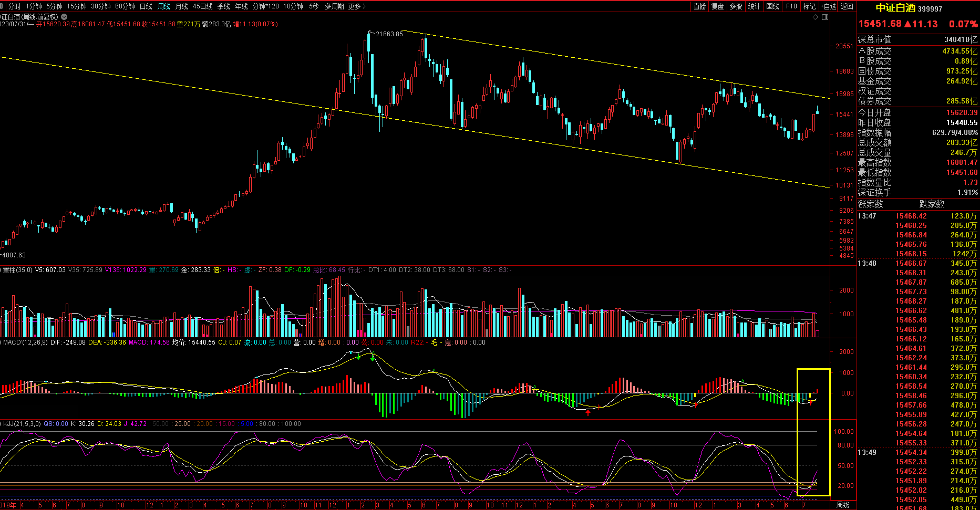Click the KJJ(21,5,3,0) indicator label
This screenshot has height=510, width=980.
click(22, 424)
